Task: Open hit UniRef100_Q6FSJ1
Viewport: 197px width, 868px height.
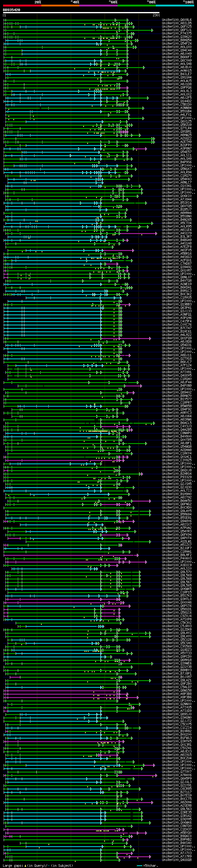Action: tap(176, 30)
